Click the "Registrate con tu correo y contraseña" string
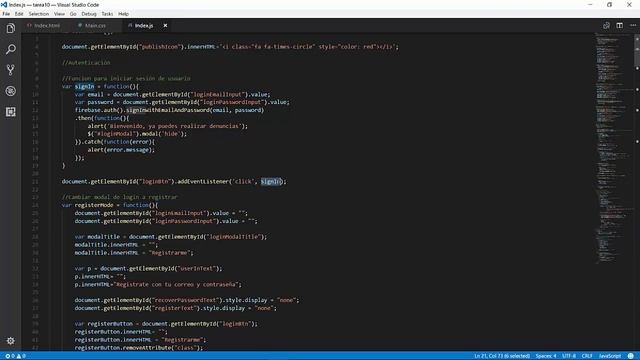This screenshot has width=640, height=360. point(176,284)
